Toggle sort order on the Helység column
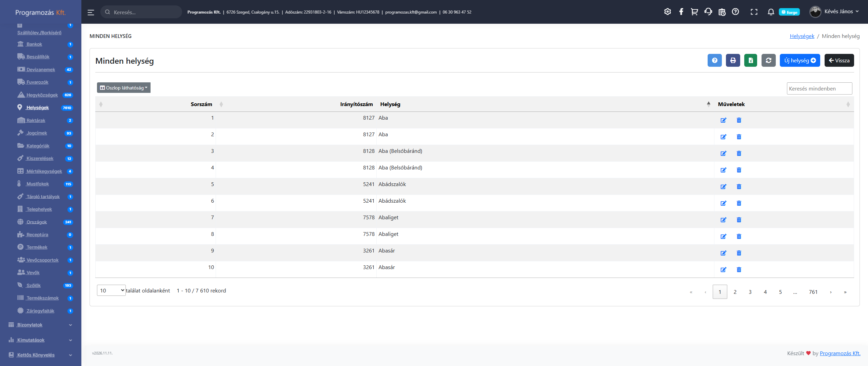The image size is (868, 366). click(x=390, y=104)
